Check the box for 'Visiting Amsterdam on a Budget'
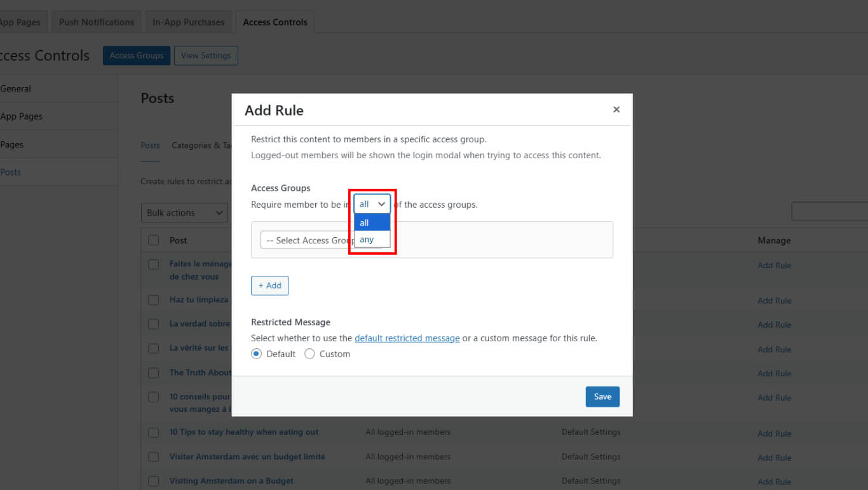The height and width of the screenshot is (490, 868). click(x=153, y=481)
